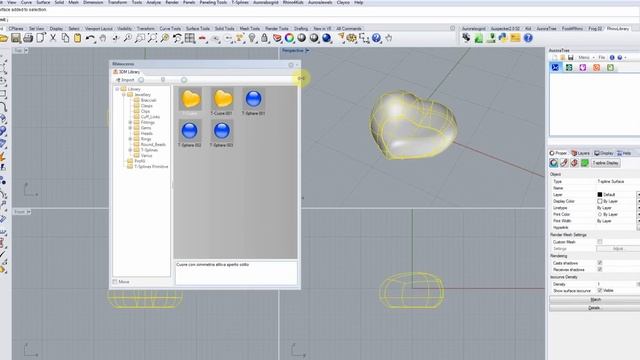This screenshot has height=360, width=640.
Task: Open the Menu dropdown in AuroraTree panel
Action: [x=586, y=58]
